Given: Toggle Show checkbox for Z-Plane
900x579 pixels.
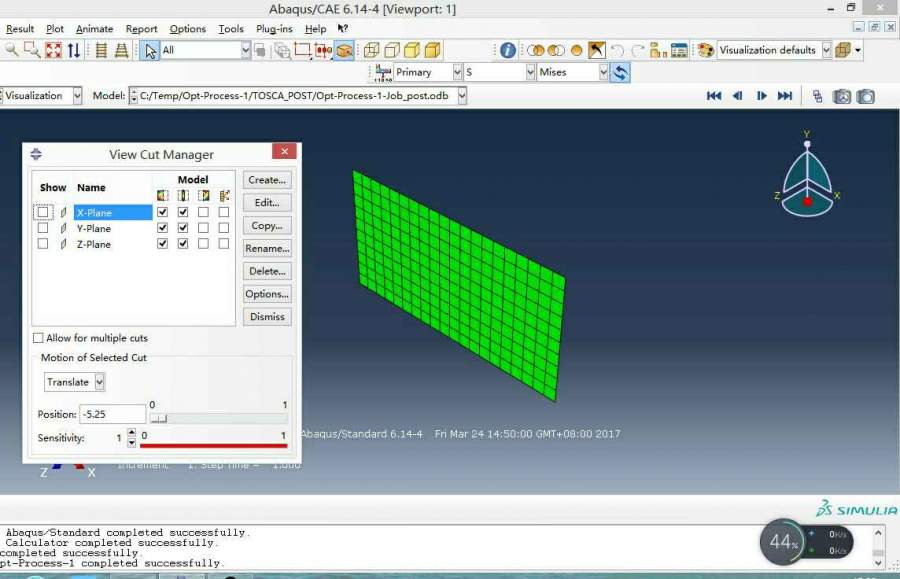Looking at the screenshot, I should tap(42, 243).
